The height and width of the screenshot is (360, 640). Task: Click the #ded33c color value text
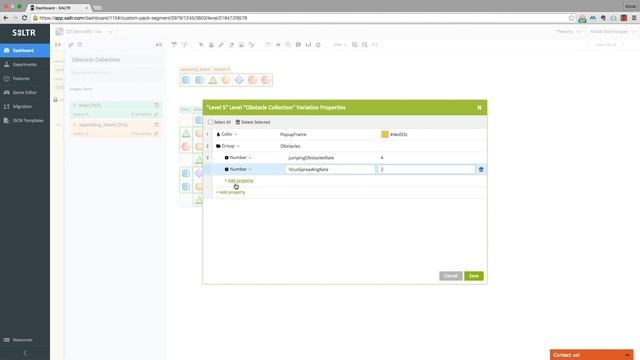(x=399, y=134)
